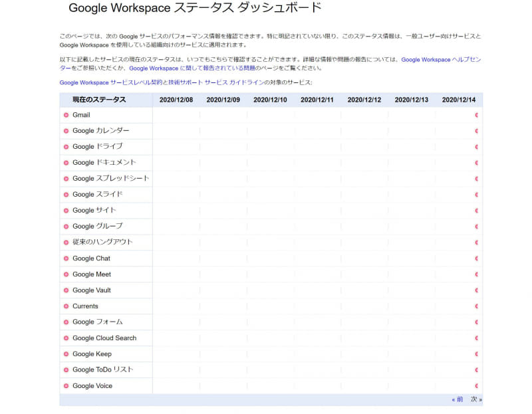
Task: Click the 従来のハングアウト service name
Action: (x=102, y=242)
